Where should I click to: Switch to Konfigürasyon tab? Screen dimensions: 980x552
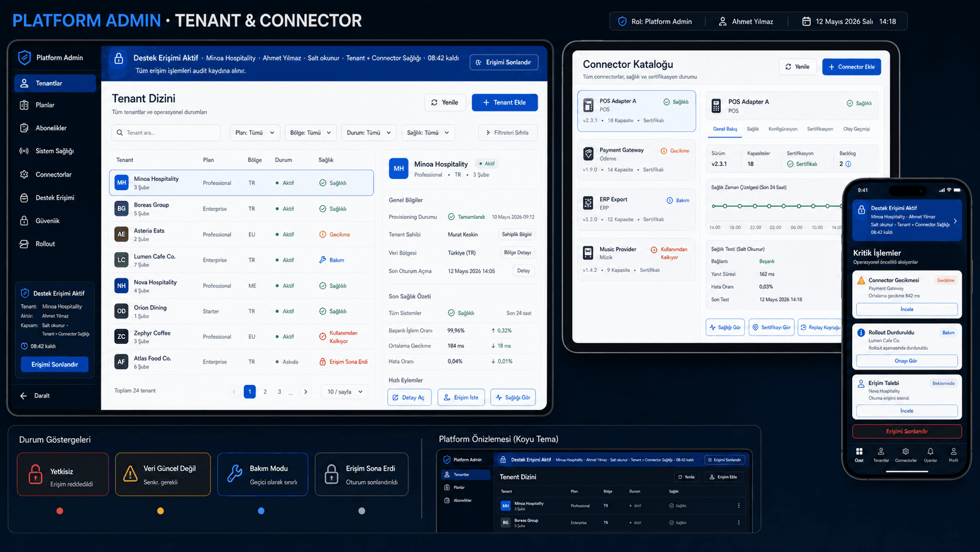782,129
